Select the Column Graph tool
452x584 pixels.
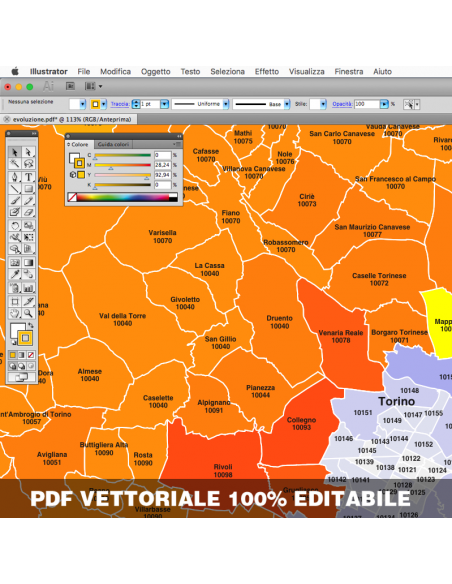click(28, 288)
